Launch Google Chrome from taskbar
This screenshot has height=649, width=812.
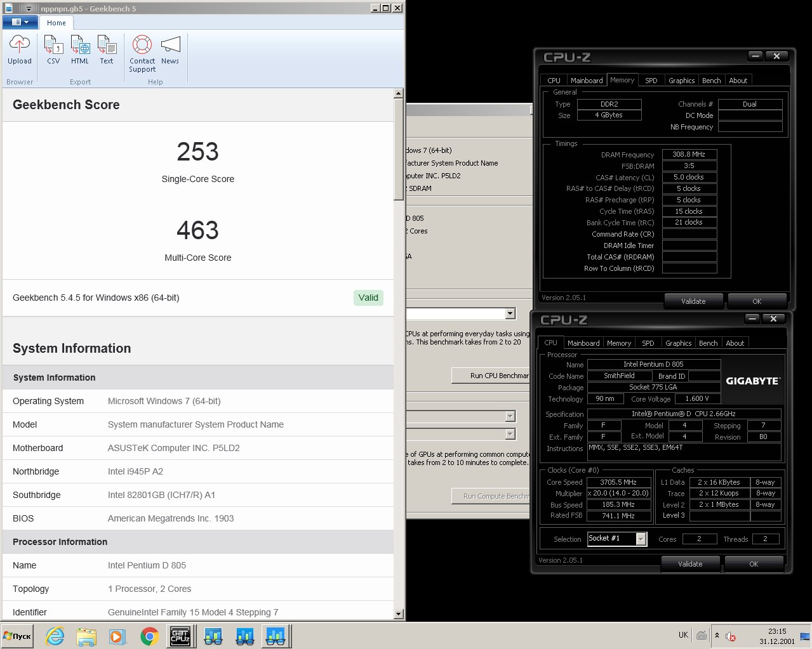point(149,636)
